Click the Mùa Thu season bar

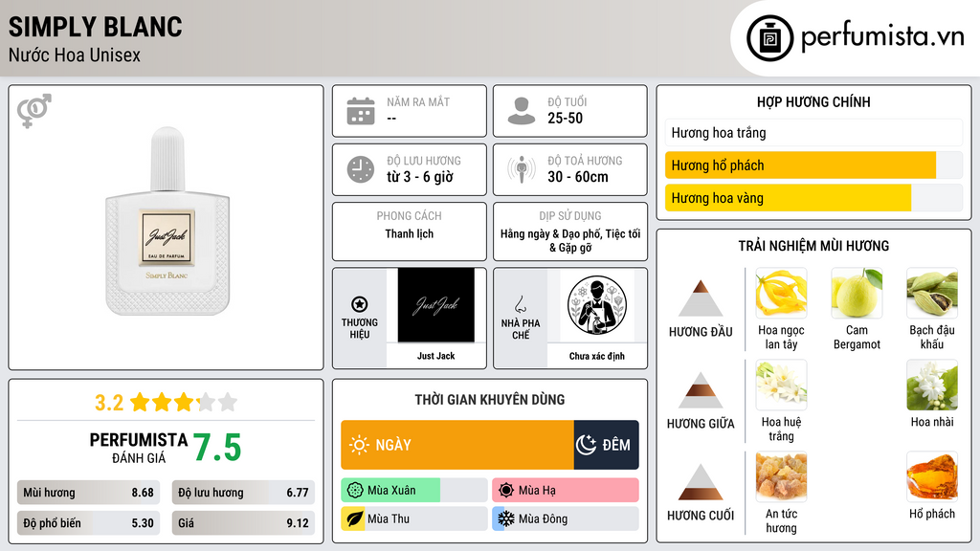(414, 518)
